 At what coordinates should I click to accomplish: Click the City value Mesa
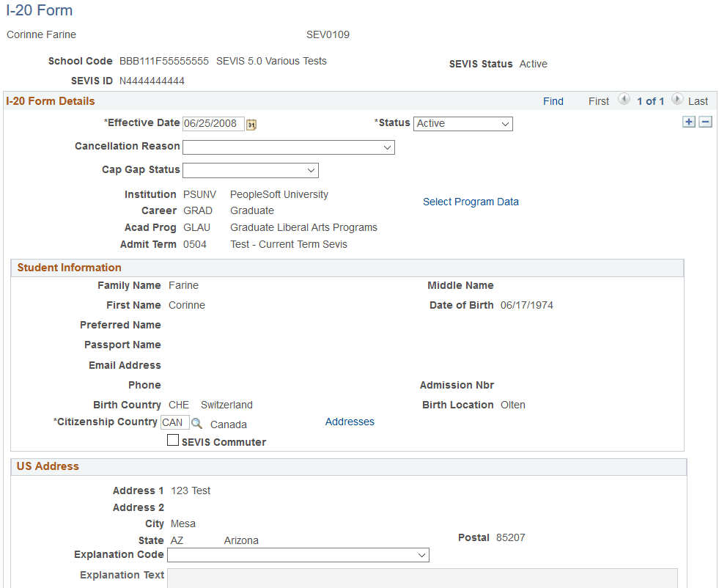[x=183, y=523]
